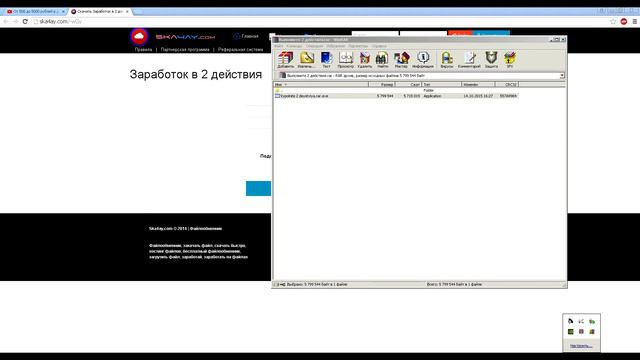Open a new browser tab
The image size is (640, 360).
click(138, 12)
